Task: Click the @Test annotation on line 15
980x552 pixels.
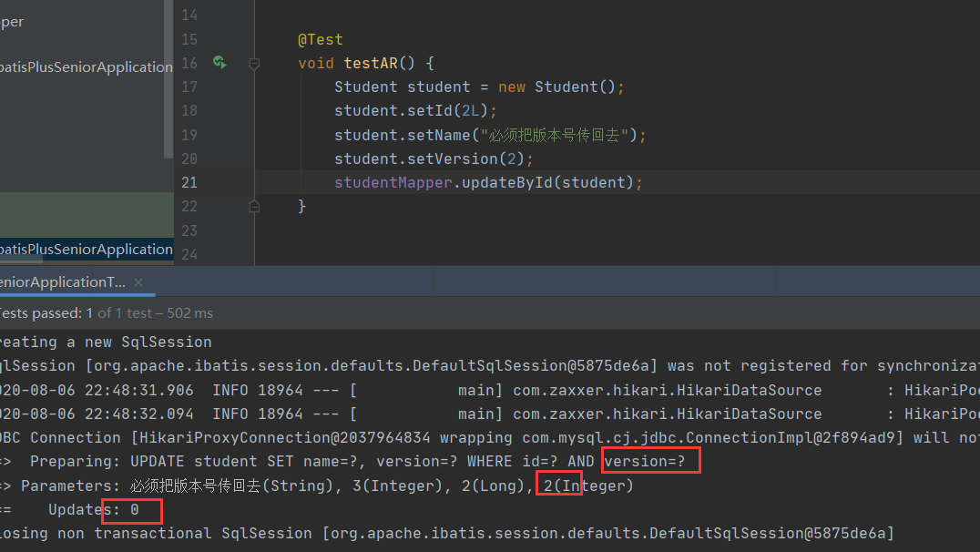Action: coord(320,39)
